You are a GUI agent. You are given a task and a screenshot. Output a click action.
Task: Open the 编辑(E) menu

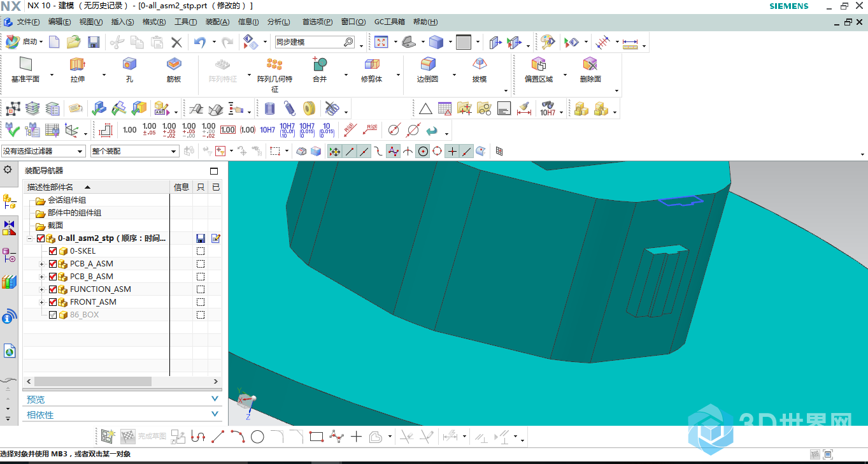(59, 22)
